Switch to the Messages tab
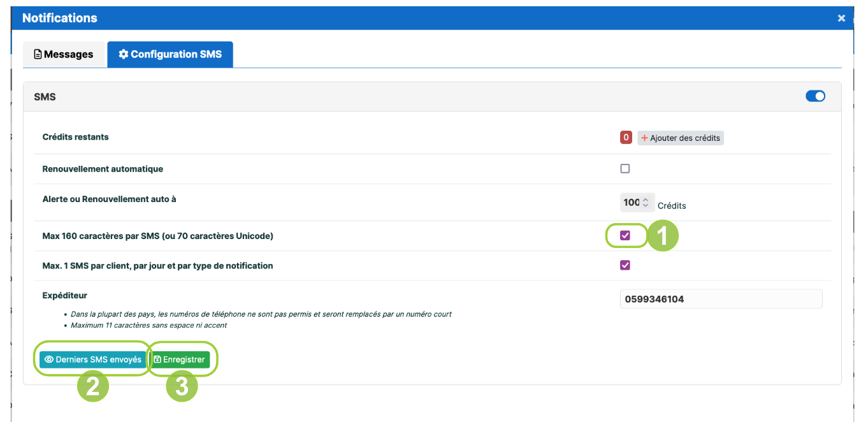Screen dimensions: 868x422 pyautogui.click(x=64, y=54)
